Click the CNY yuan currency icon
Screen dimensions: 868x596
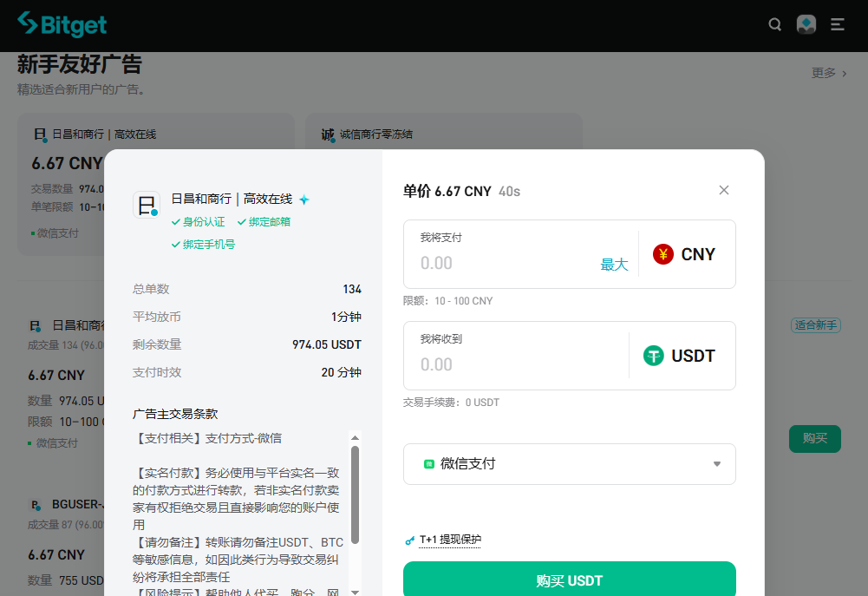(x=662, y=254)
